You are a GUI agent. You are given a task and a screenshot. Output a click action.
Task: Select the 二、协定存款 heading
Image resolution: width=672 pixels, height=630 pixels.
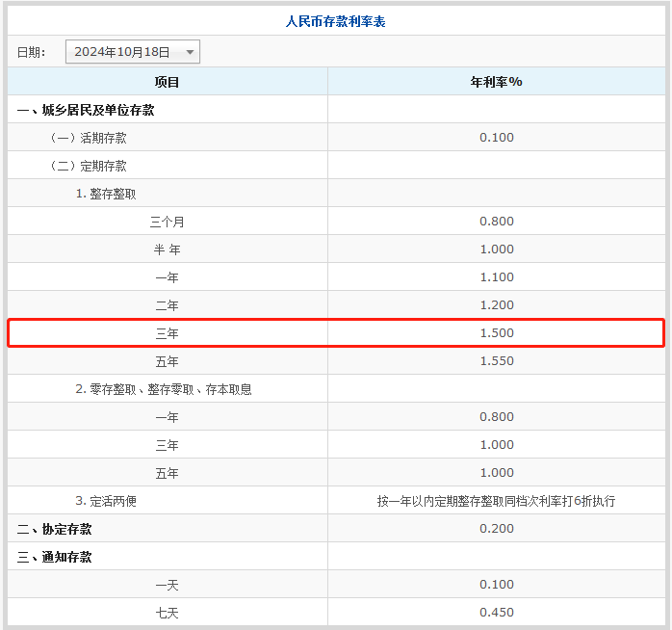coord(55,529)
